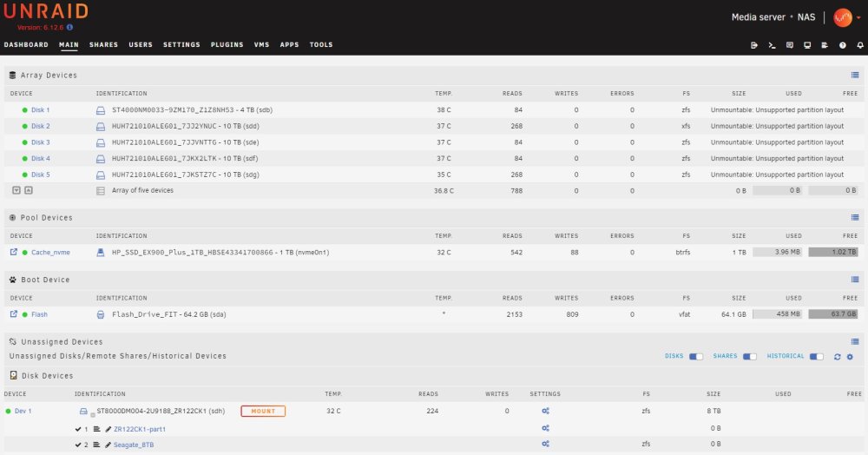868x455 pixels.
Task: Click the Flash free space bar 63.7 GB
Action: coord(832,314)
